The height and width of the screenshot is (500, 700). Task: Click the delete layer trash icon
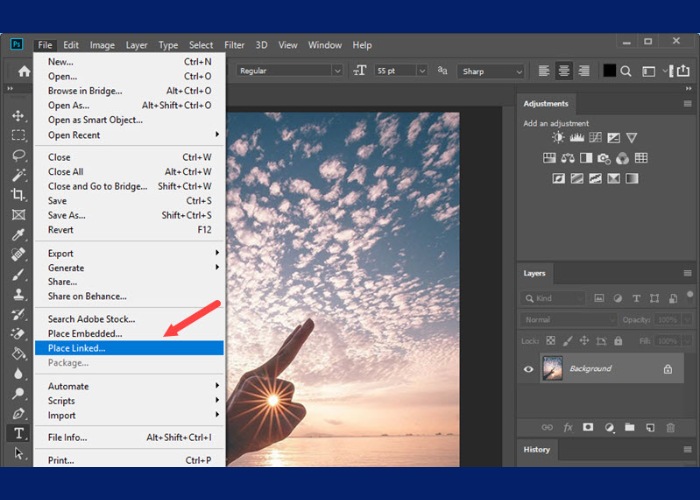tap(670, 428)
